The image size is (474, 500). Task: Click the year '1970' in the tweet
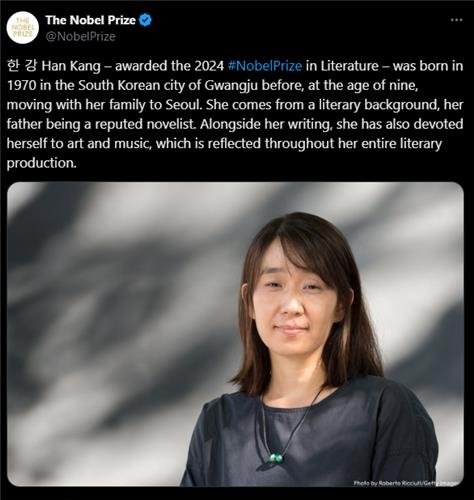pos(22,85)
